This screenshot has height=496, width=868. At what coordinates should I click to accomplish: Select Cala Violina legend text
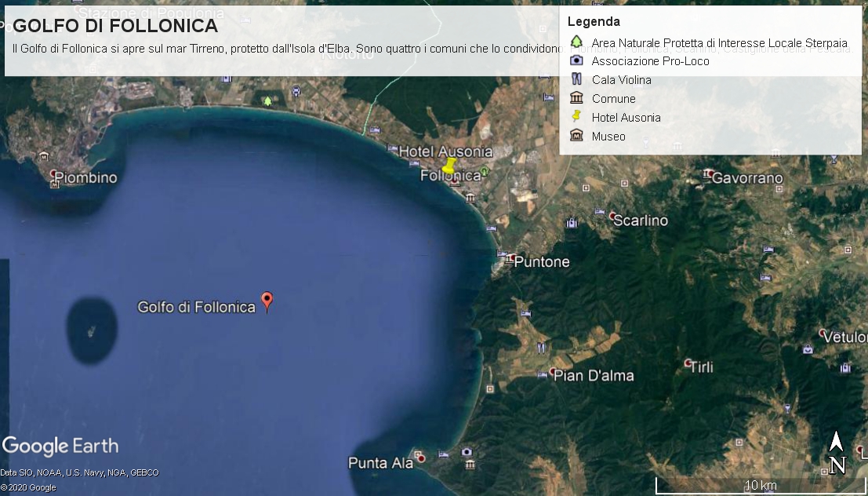click(x=622, y=80)
